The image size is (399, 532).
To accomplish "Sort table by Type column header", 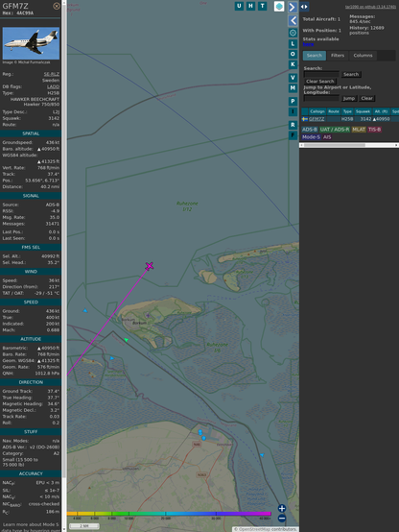I will click(x=347, y=111).
